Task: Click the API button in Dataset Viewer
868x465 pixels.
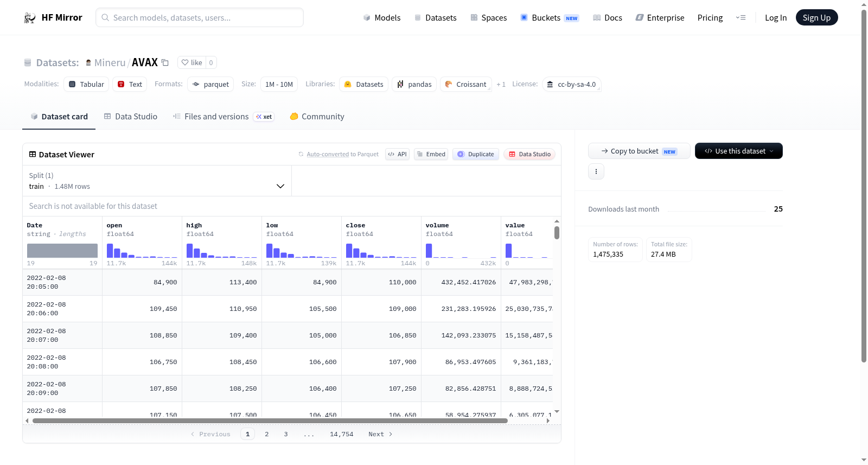Action: click(x=397, y=154)
